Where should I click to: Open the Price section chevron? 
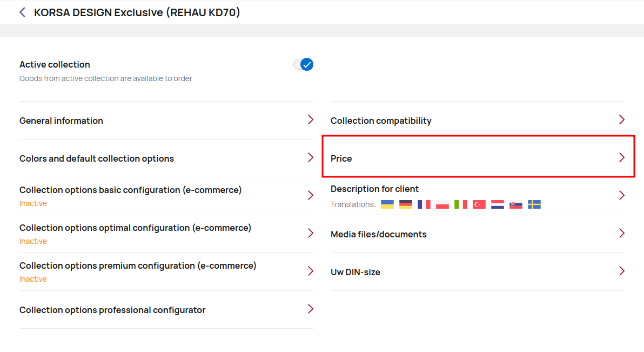point(622,157)
